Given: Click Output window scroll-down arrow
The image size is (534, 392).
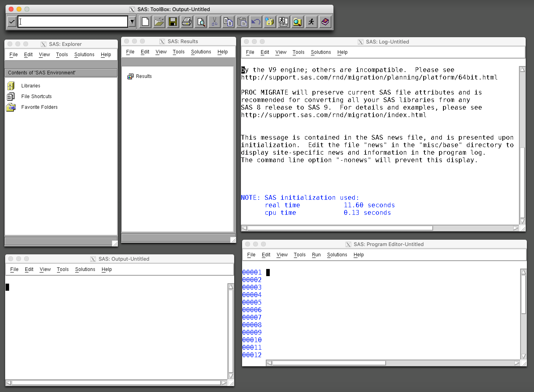Looking at the screenshot, I should click(x=231, y=376).
